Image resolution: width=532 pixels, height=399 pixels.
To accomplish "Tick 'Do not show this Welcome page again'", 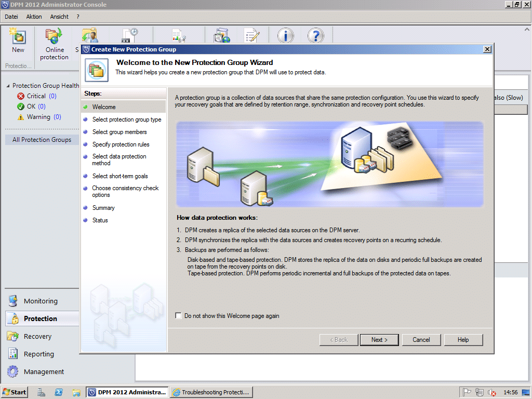I will coord(179,316).
